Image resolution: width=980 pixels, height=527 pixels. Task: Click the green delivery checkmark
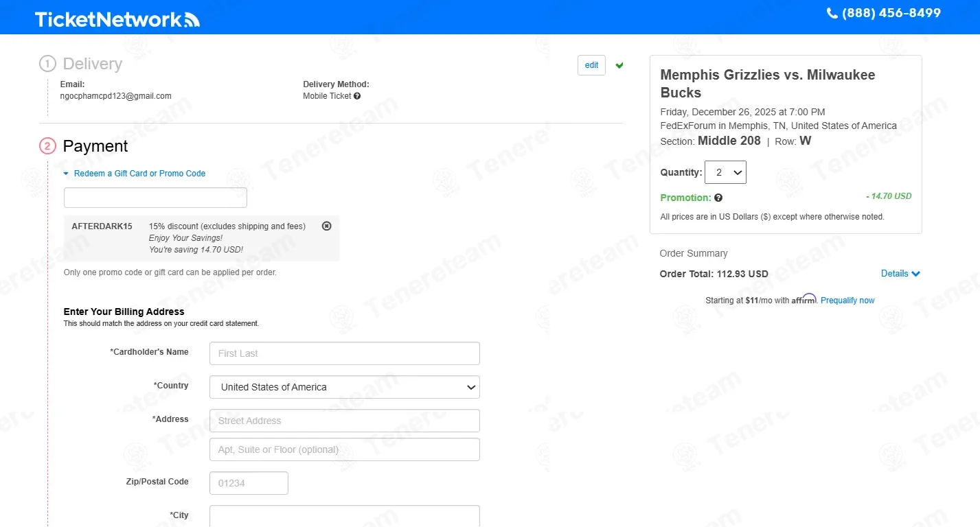(619, 65)
